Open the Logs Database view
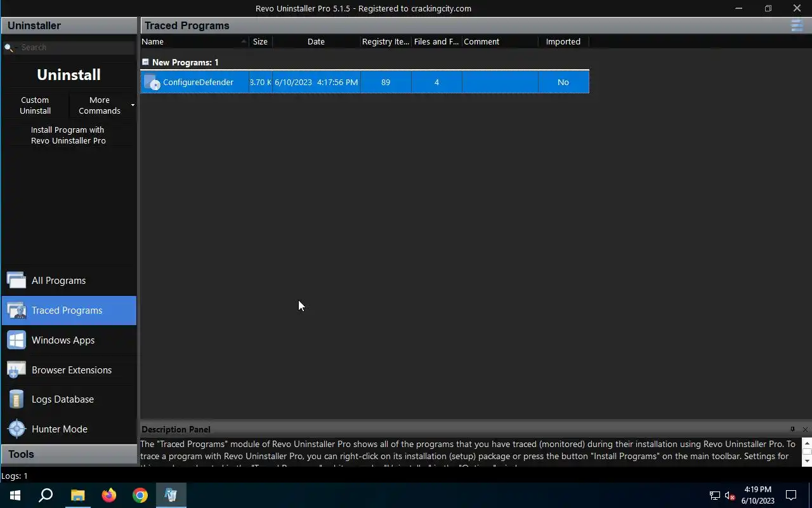The image size is (812, 508). (x=69, y=399)
